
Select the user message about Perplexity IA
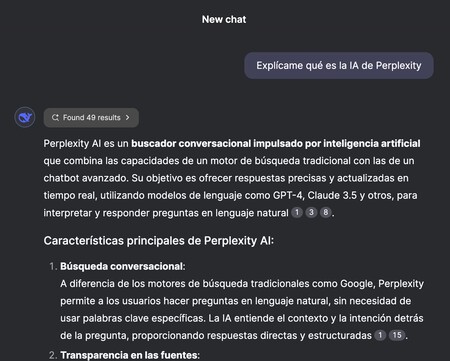tap(339, 65)
